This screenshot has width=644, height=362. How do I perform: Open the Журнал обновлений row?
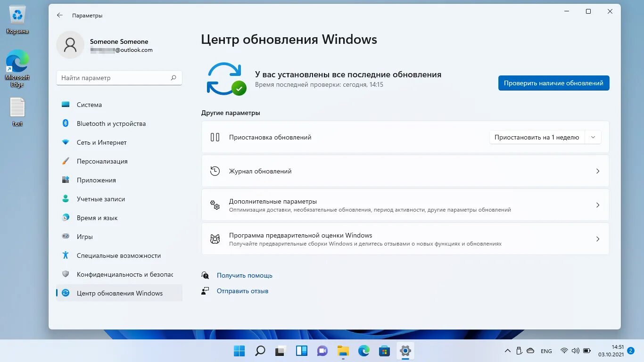[405, 171]
